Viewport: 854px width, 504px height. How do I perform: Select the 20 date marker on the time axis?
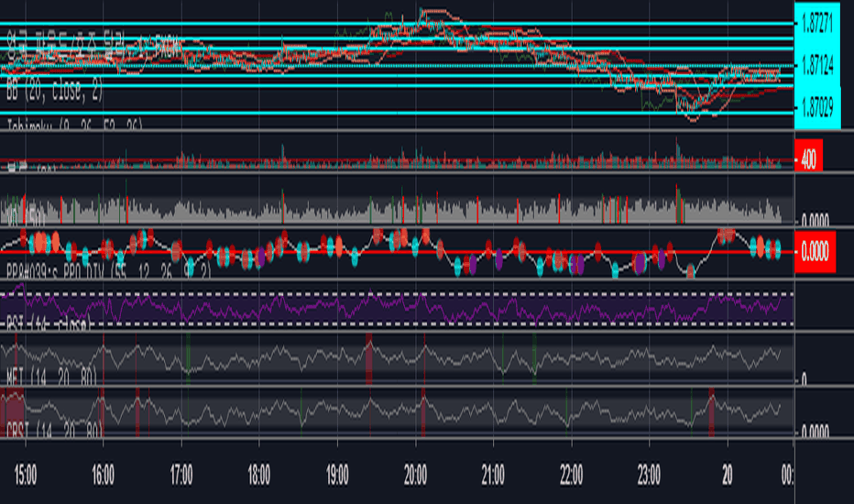coord(728,476)
